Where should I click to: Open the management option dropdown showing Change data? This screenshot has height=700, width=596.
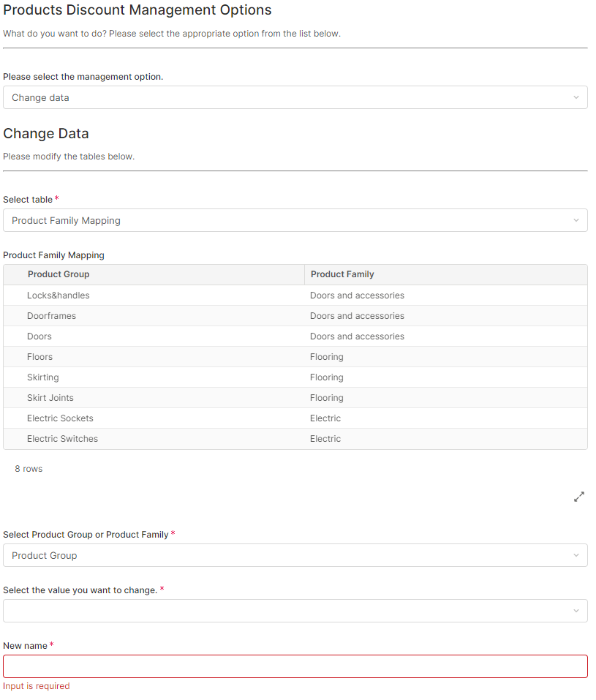click(295, 97)
